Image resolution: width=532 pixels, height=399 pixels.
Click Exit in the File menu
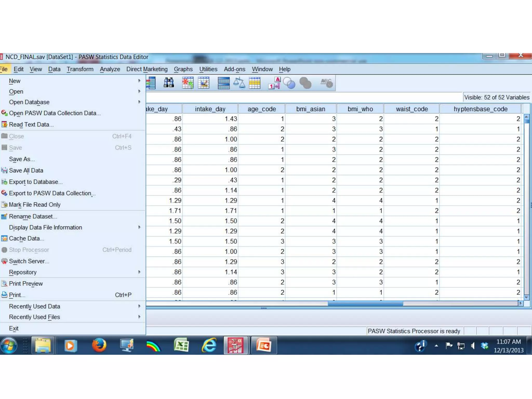tap(14, 328)
